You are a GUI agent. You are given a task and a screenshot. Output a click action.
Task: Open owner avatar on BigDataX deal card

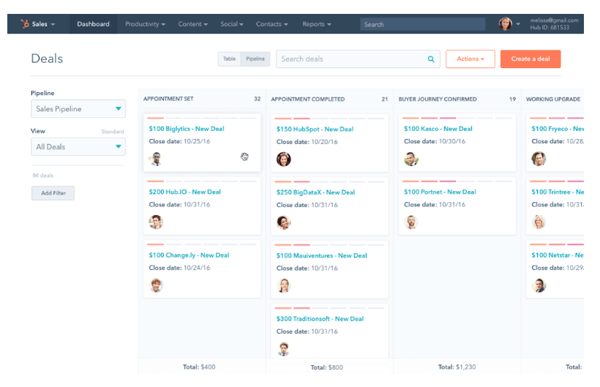click(x=284, y=222)
